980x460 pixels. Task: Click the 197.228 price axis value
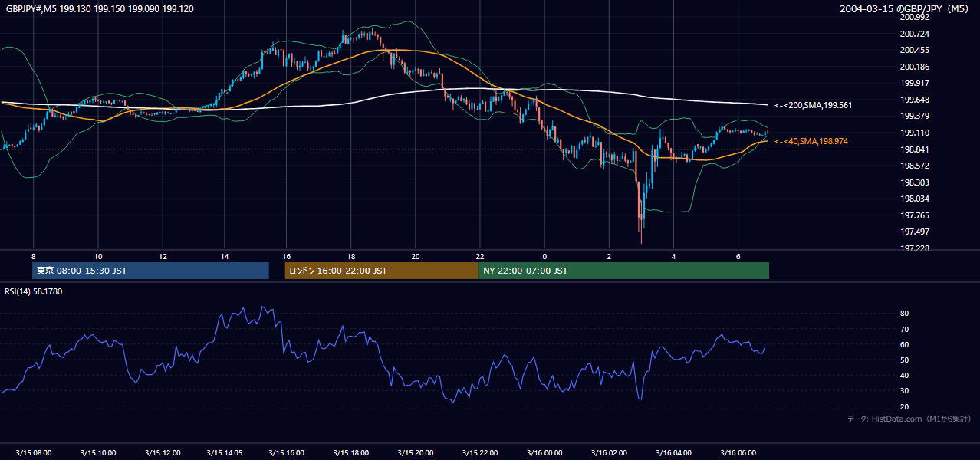coord(914,248)
